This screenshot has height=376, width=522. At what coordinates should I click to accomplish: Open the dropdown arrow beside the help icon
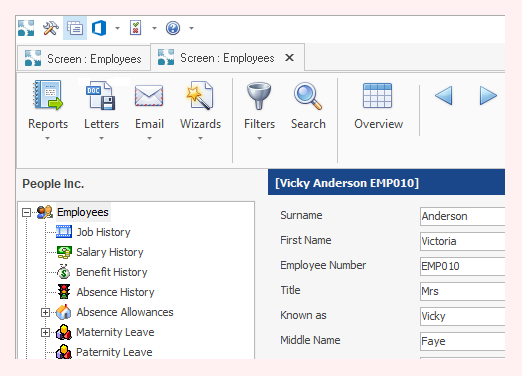point(191,28)
